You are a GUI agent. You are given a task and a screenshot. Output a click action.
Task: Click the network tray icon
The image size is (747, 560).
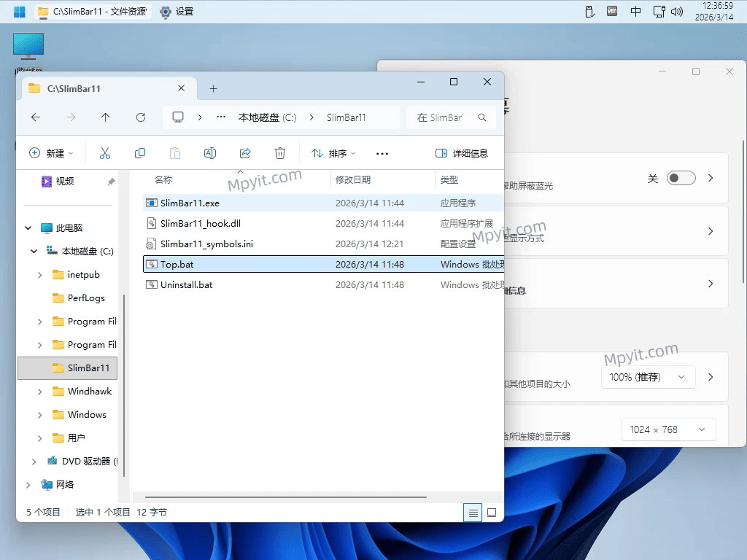(659, 12)
